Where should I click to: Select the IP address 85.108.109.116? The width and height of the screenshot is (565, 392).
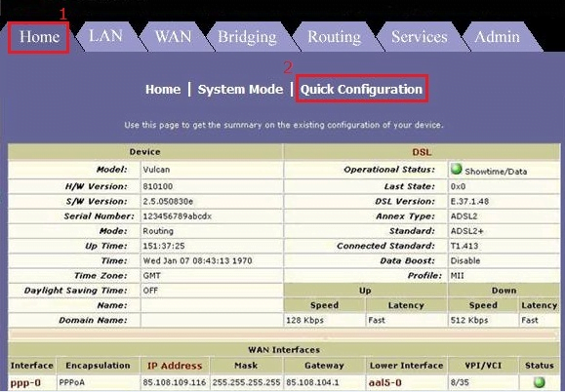click(175, 382)
